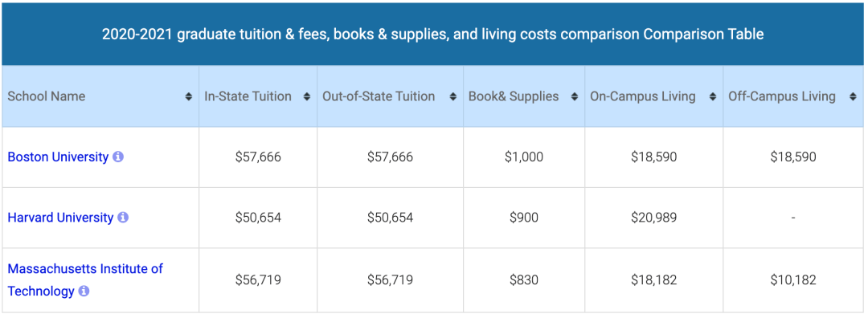Select Boston University's $1,000 books cell

point(524,157)
